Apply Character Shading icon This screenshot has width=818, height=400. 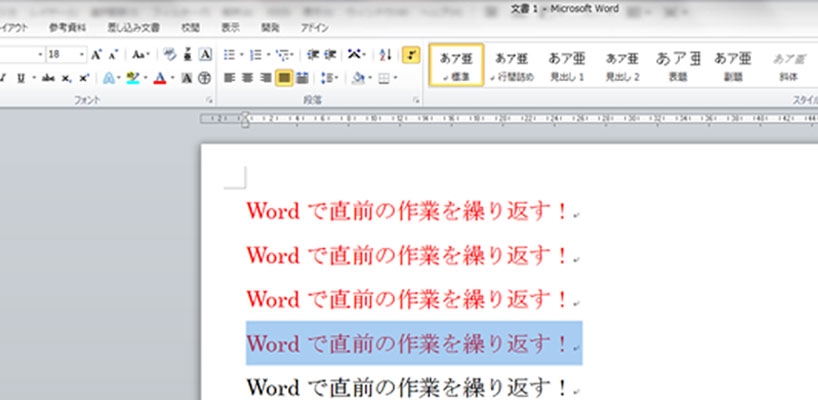coord(187,78)
